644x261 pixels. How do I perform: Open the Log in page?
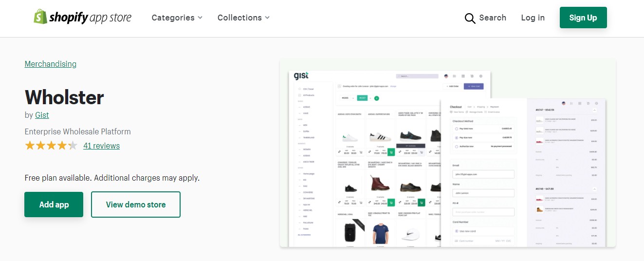click(x=533, y=18)
